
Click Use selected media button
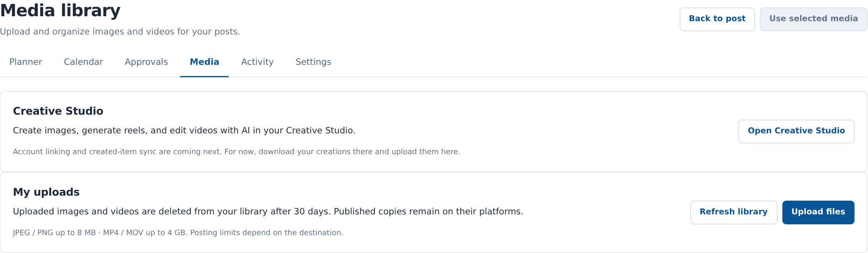pyautogui.click(x=813, y=19)
